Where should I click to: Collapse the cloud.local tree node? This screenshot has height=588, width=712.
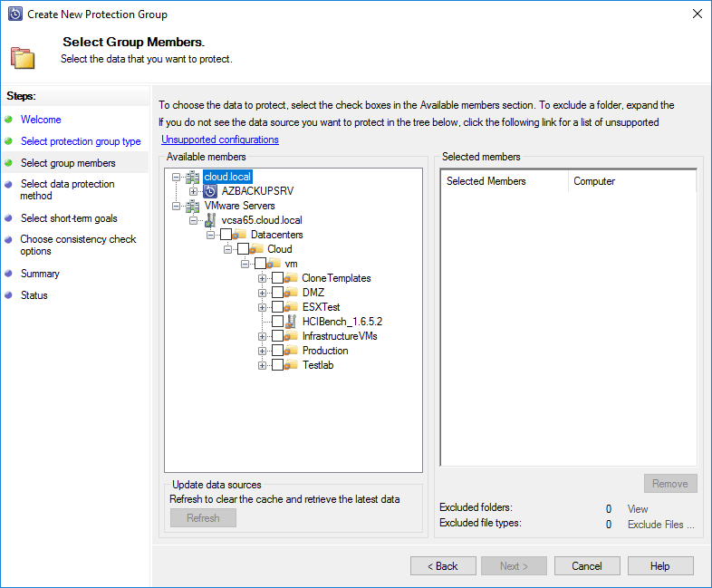176,177
